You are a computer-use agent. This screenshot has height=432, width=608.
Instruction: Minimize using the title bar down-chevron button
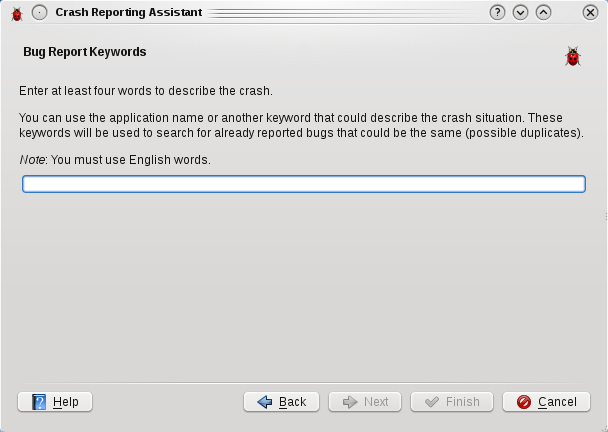pos(520,13)
